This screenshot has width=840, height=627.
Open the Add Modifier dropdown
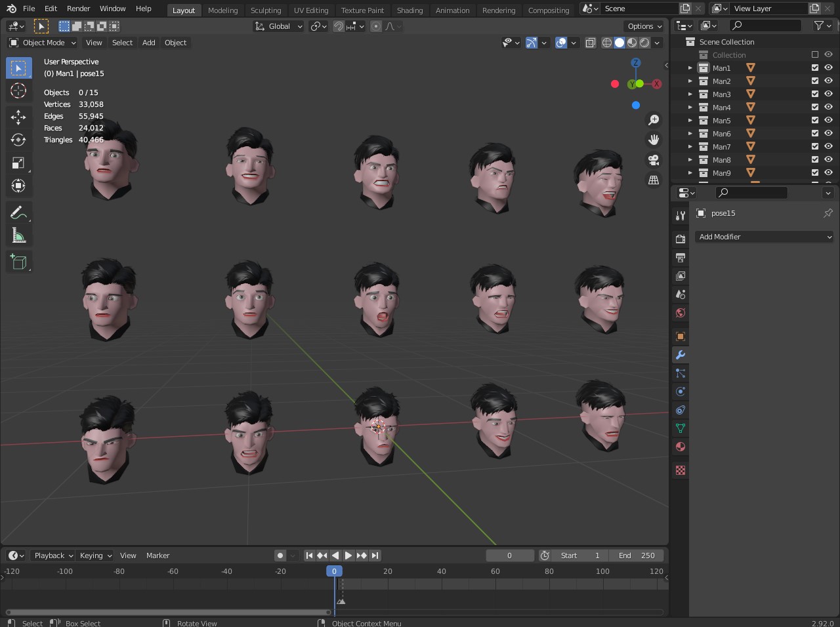coord(764,237)
